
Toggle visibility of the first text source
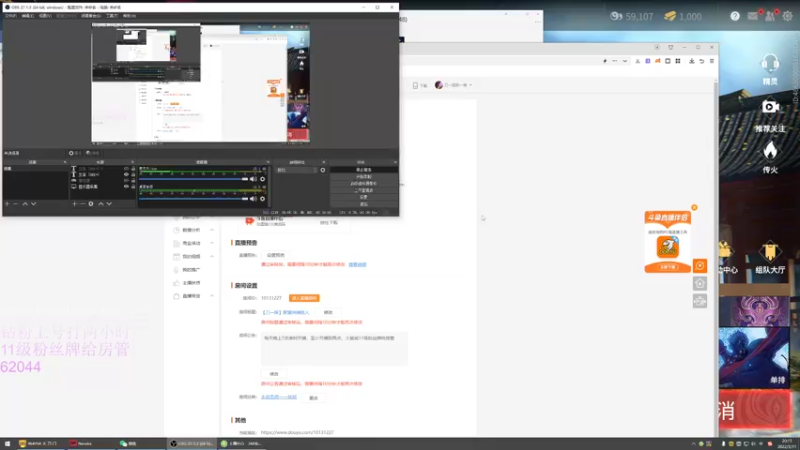[126, 168]
